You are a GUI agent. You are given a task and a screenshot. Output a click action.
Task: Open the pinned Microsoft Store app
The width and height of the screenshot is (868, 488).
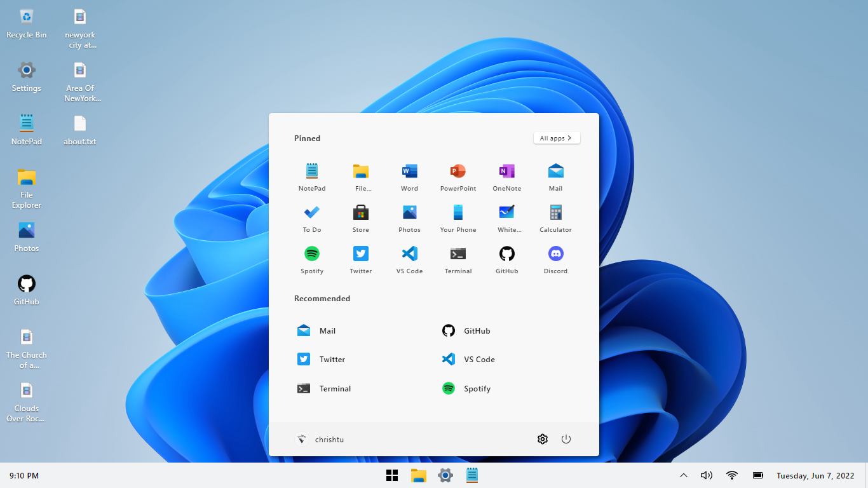[360, 219]
